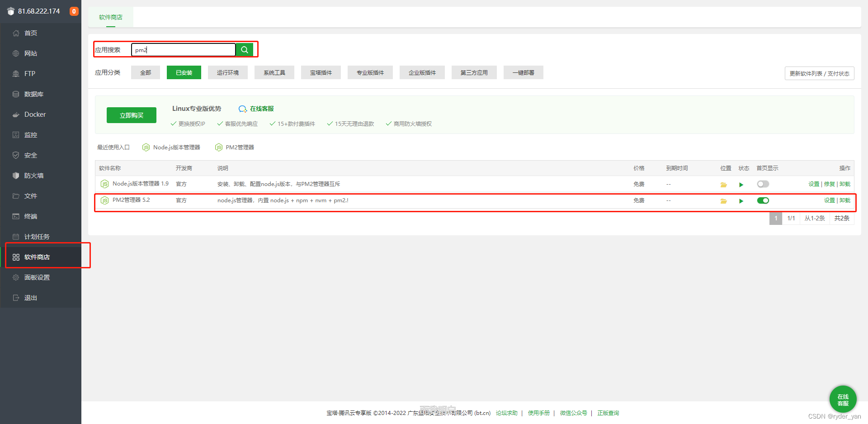The image size is (868, 424).
Task: Click the firewall shield icon beside 防火墙
Action: click(16, 176)
